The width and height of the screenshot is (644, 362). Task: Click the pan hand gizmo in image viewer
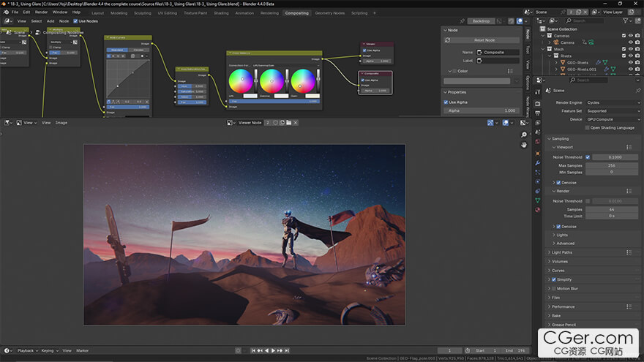point(524,145)
